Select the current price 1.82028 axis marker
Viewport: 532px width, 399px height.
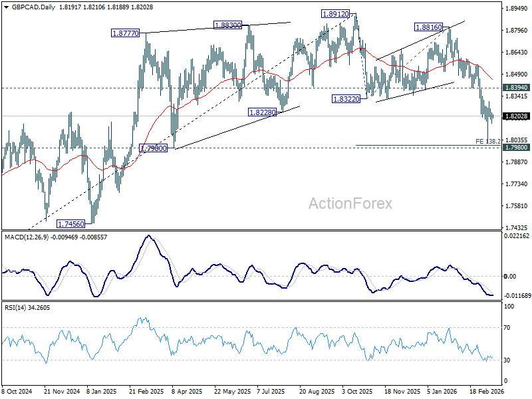point(517,116)
